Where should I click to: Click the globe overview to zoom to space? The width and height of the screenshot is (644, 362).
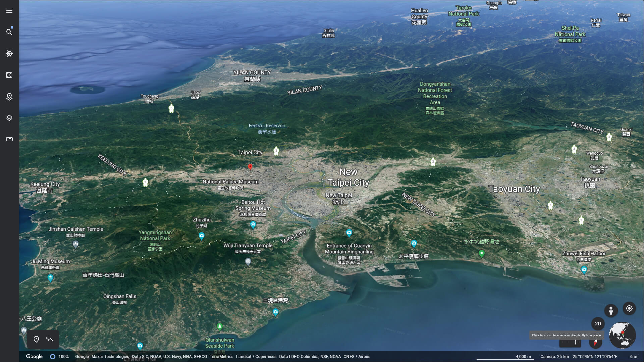623,335
